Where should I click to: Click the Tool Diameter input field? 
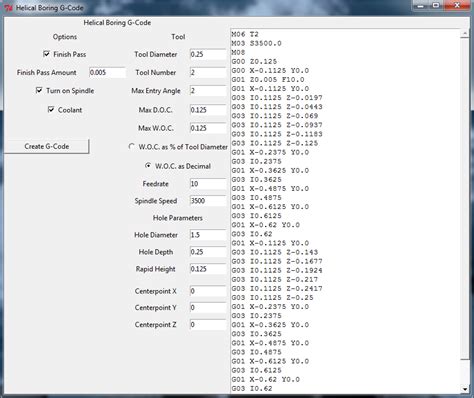coord(208,54)
